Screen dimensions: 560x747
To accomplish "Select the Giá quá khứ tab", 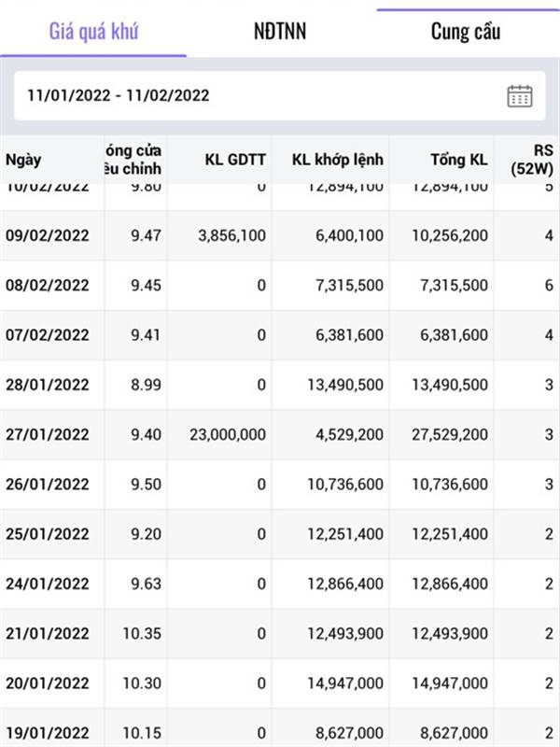I will point(93,32).
